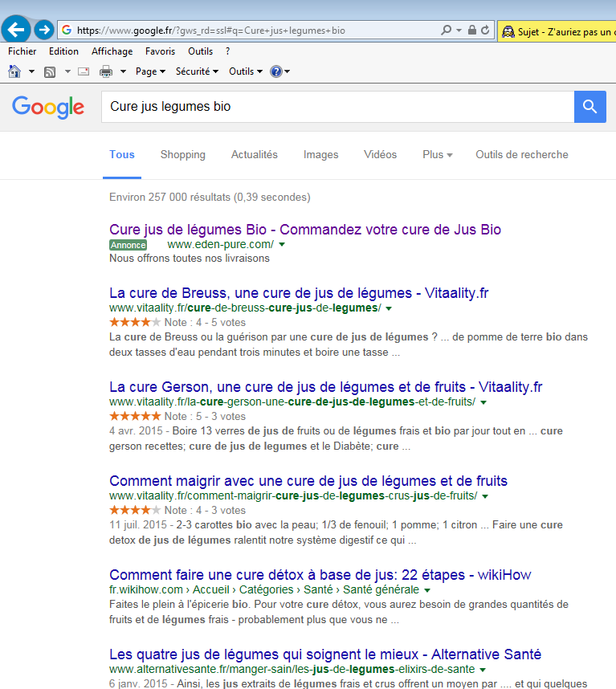Click the Print icon

[105, 71]
